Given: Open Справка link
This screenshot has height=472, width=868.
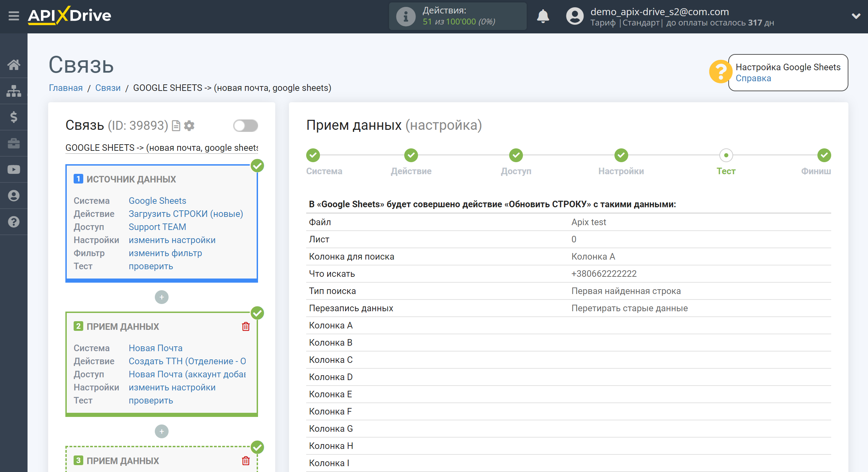Looking at the screenshot, I should [753, 78].
